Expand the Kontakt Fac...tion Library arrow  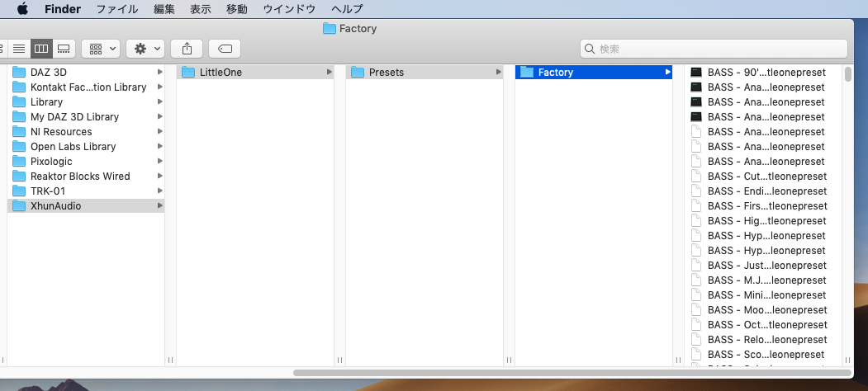pyautogui.click(x=160, y=87)
